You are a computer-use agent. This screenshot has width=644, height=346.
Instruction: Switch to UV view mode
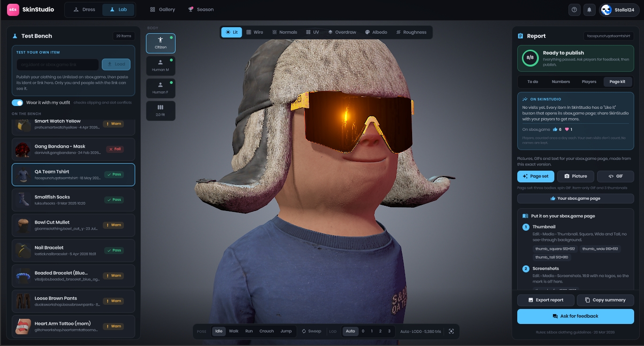pyautogui.click(x=313, y=32)
